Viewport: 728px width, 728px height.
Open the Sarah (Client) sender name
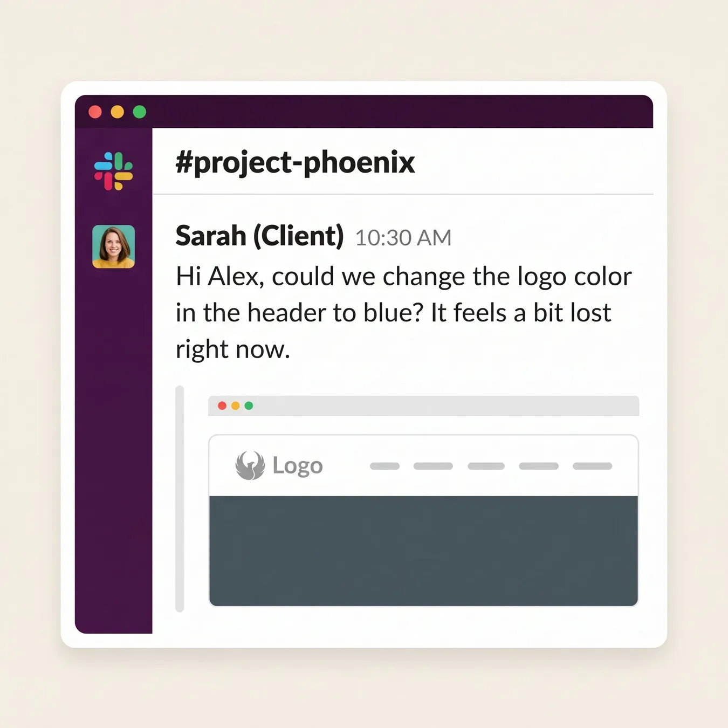click(x=259, y=236)
